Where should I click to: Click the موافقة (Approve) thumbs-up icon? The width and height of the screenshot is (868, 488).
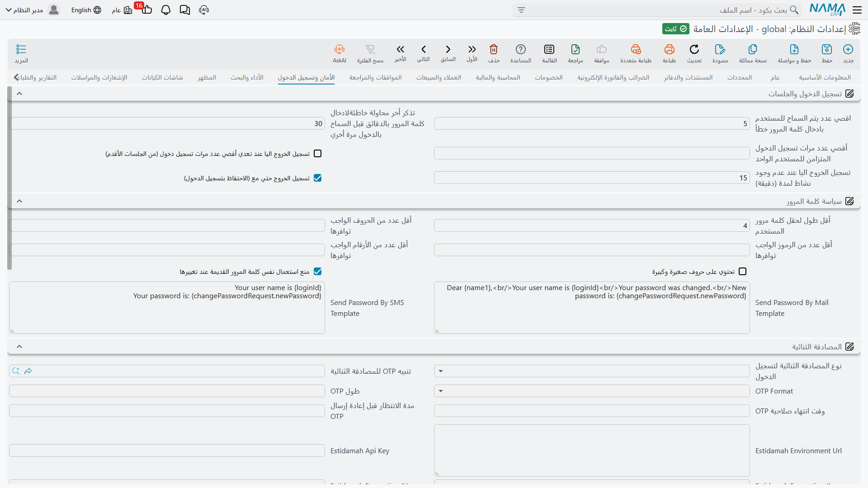pos(602,49)
